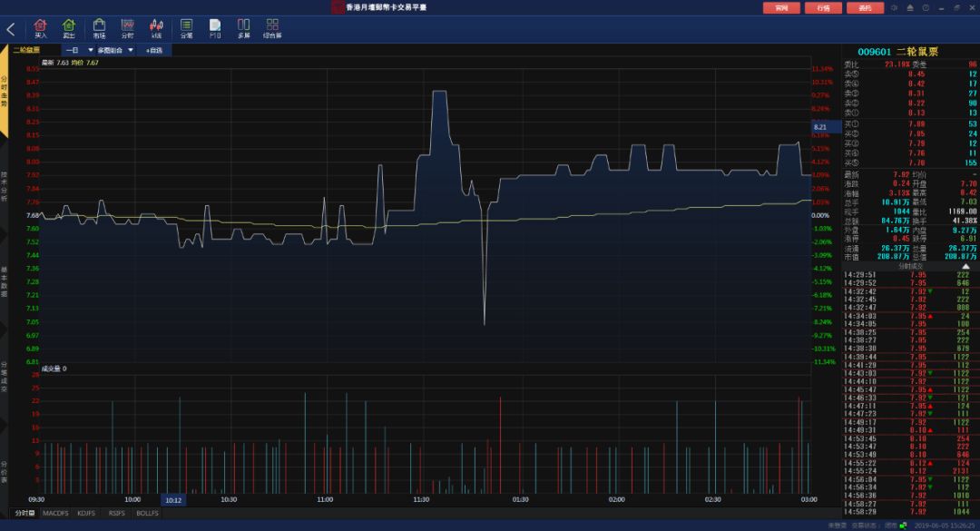Click the stock code 009601

tap(874, 52)
